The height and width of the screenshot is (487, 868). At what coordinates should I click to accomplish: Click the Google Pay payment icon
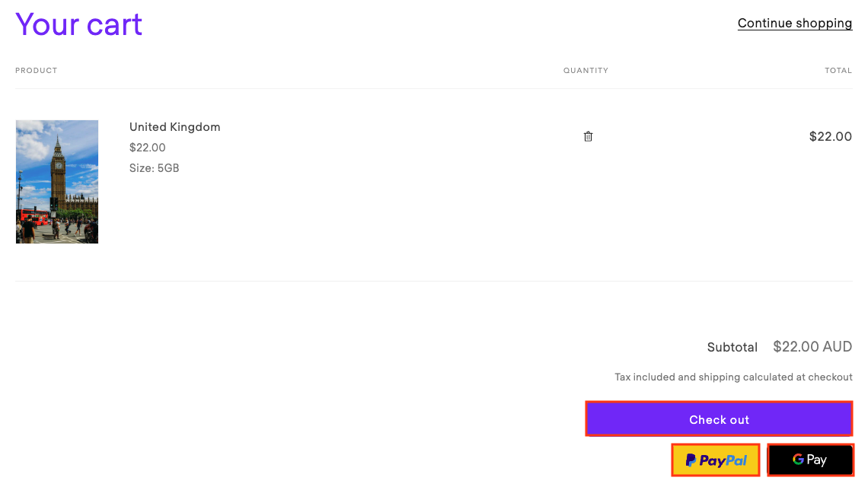pos(810,460)
